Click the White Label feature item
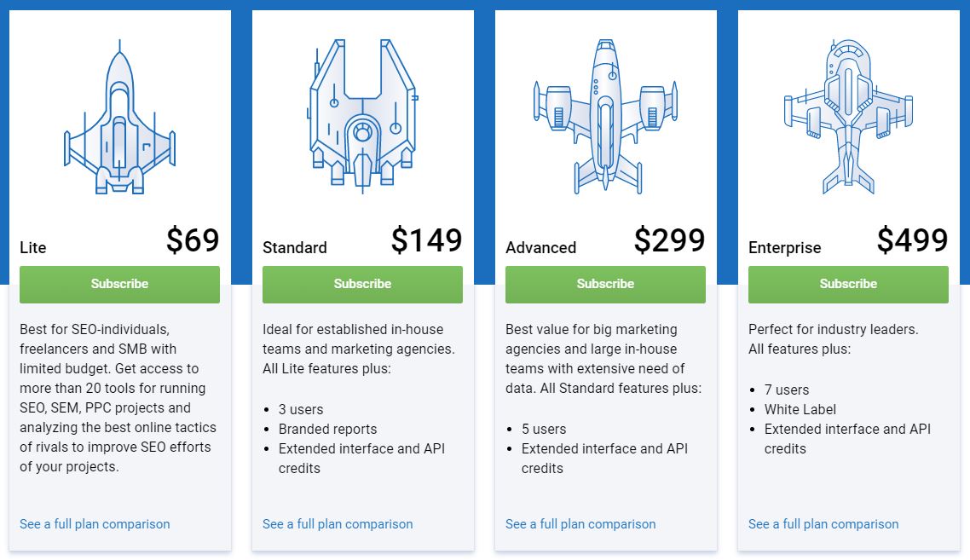The height and width of the screenshot is (560, 970). [800, 410]
